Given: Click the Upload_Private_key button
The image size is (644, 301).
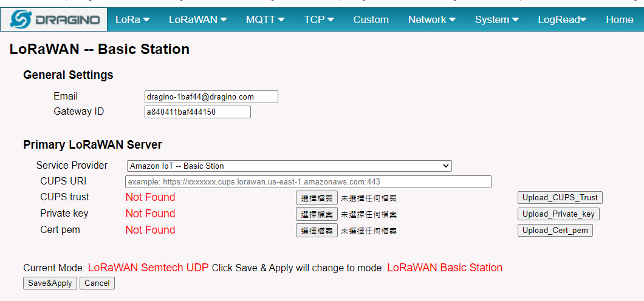Looking at the screenshot, I should [x=558, y=214].
